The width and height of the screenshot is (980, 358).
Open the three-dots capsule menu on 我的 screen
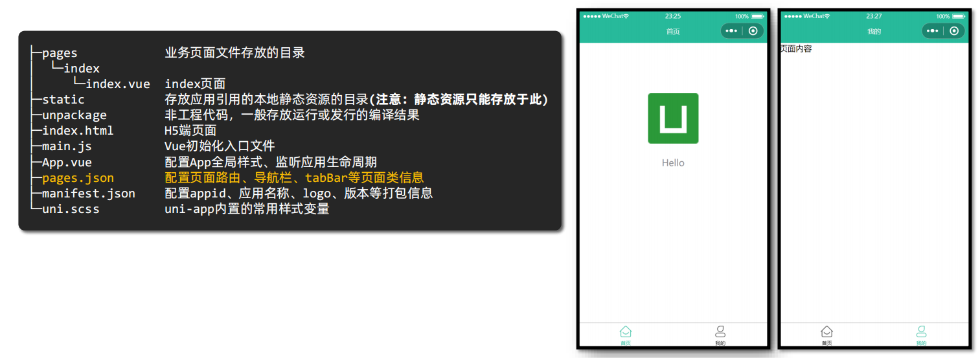(x=933, y=30)
